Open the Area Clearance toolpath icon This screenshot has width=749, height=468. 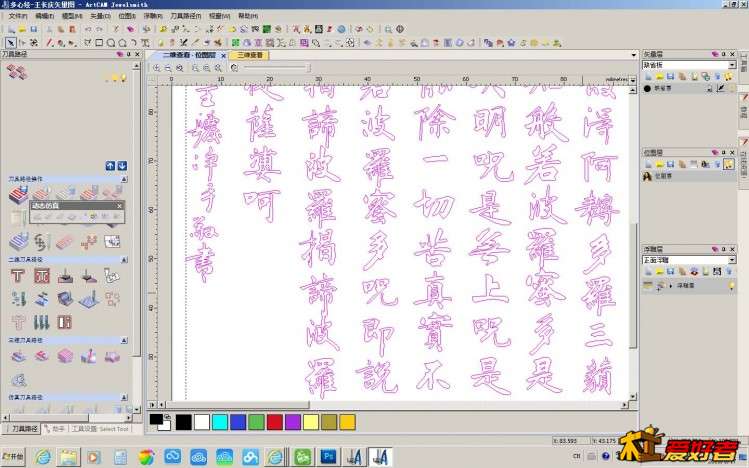[42, 276]
